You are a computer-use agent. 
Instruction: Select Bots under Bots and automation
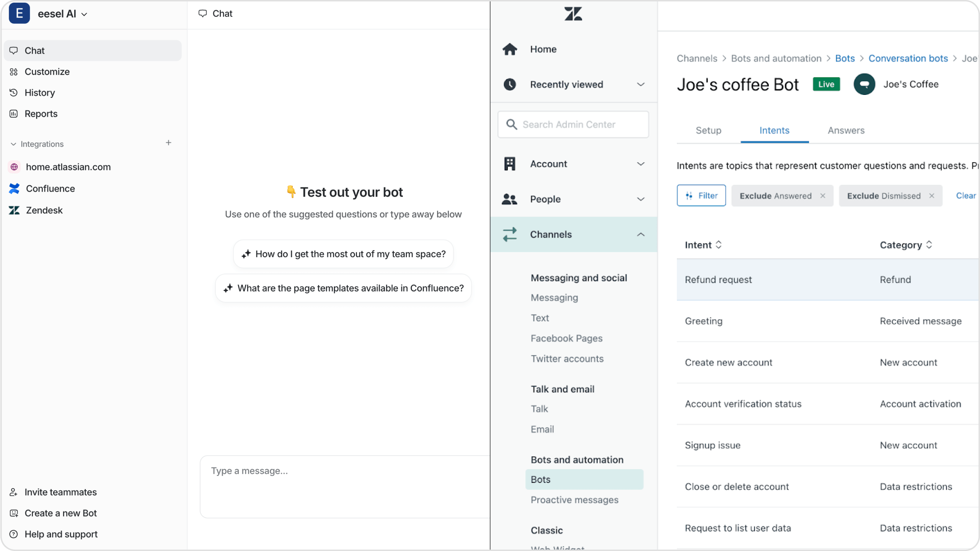coord(584,479)
